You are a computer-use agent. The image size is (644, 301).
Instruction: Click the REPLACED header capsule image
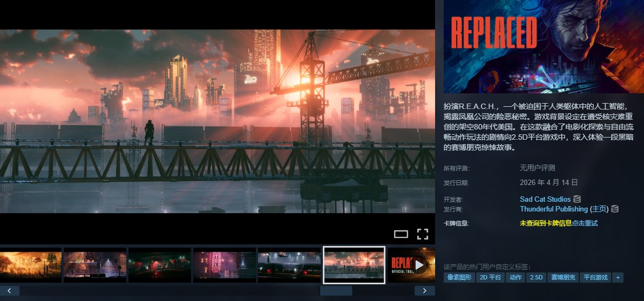point(544,46)
